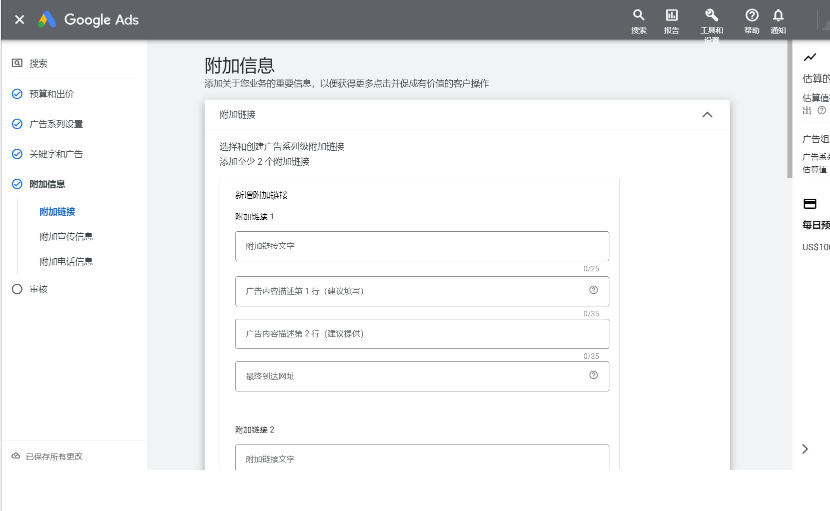Screen dimensions: 830x511
Task: Open 附加电话信息 sub-item
Action: [66, 262]
